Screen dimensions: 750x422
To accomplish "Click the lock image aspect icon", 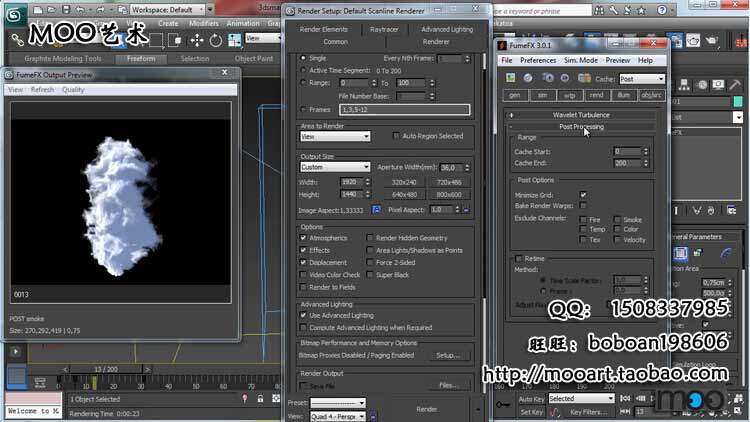I will click(x=376, y=210).
